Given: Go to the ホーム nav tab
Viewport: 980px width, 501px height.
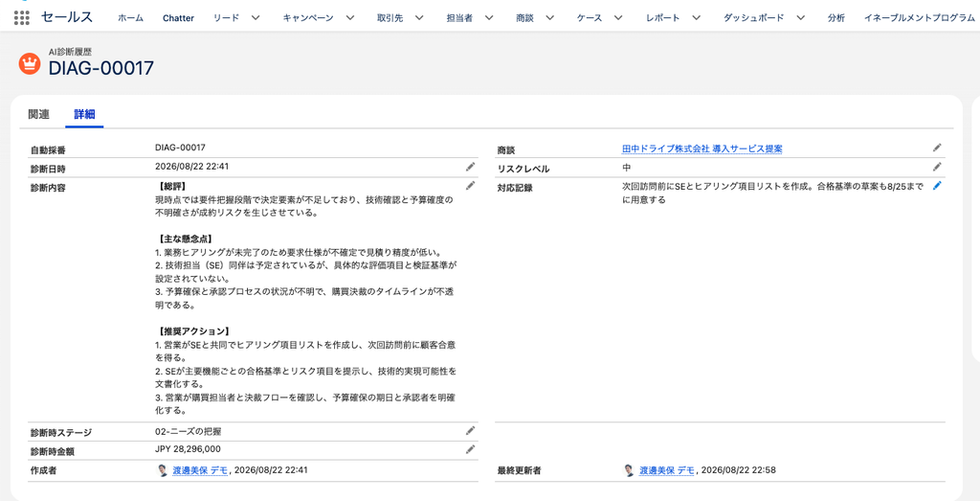Looking at the screenshot, I should coord(130,18).
